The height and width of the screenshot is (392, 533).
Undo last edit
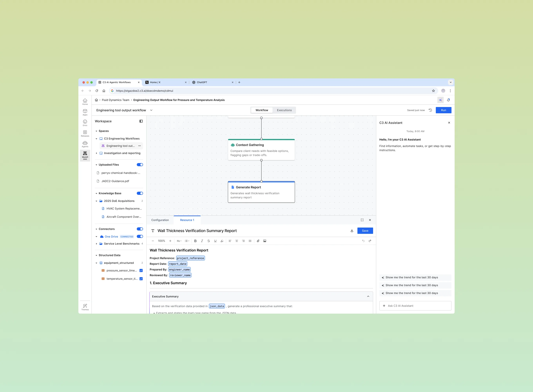(363, 241)
